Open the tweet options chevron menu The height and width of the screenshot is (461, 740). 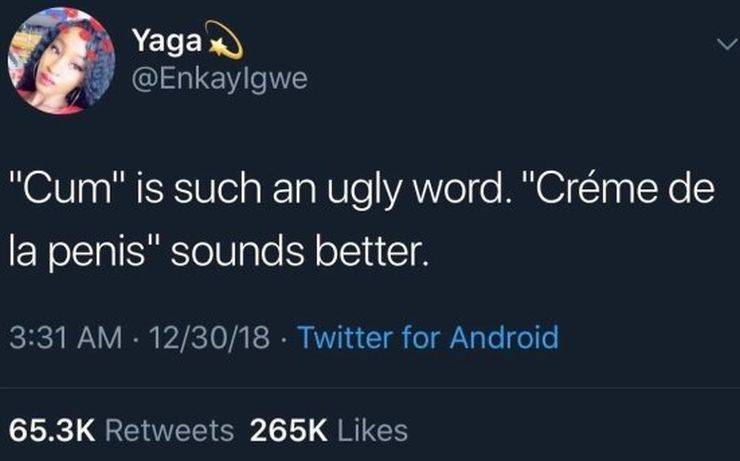(x=727, y=44)
